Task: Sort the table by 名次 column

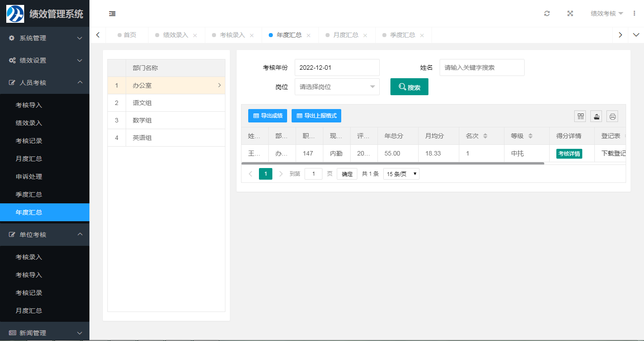Action: (x=485, y=136)
